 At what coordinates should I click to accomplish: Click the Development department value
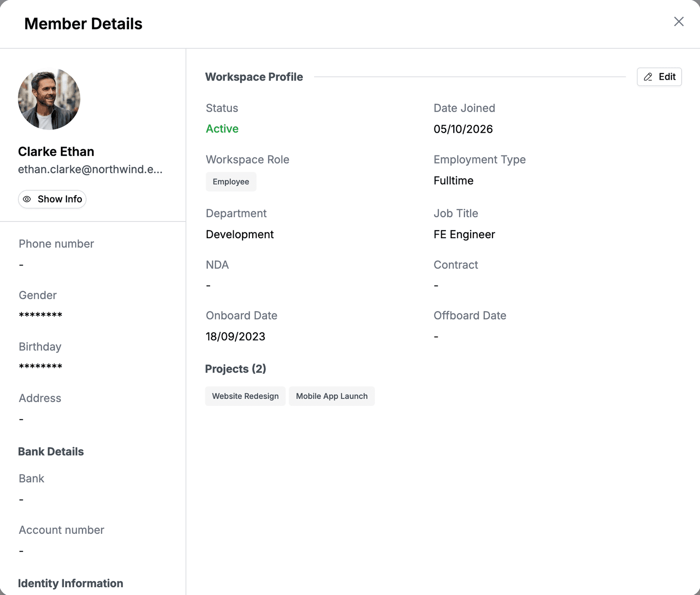(x=240, y=235)
